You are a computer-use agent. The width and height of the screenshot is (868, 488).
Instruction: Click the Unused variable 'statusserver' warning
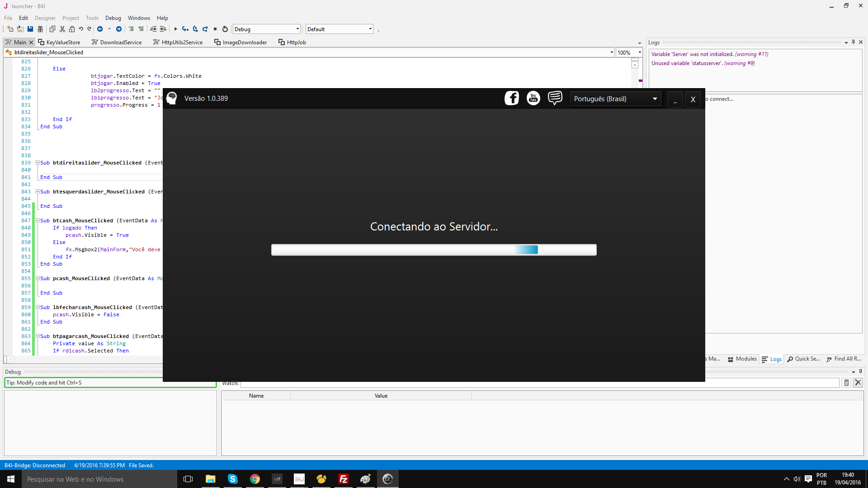(703, 63)
